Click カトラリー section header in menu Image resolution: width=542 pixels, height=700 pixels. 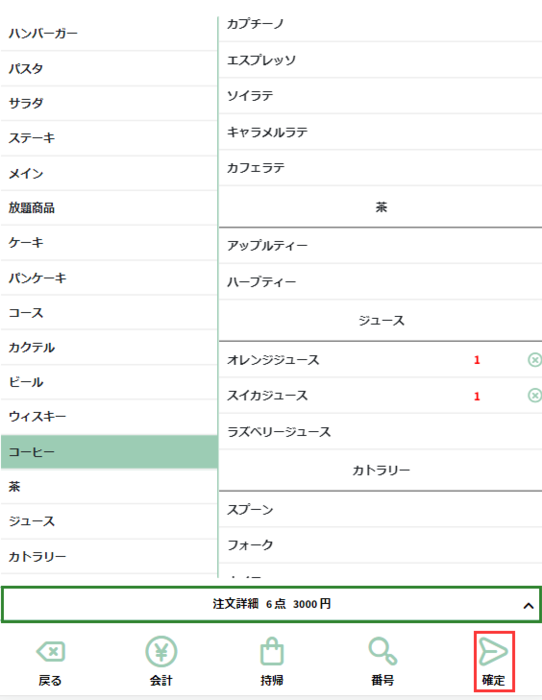pyautogui.click(x=381, y=471)
